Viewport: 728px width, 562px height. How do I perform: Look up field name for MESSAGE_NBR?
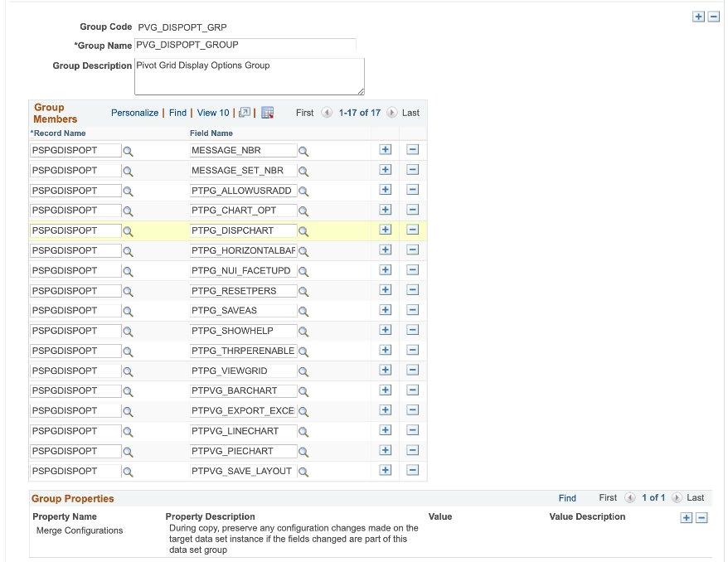(303, 152)
